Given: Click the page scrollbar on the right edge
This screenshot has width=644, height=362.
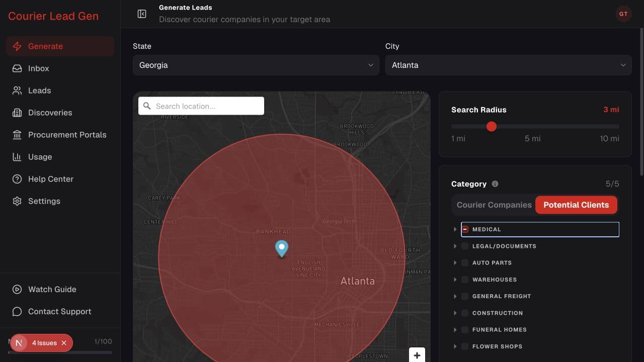Looking at the screenshot, I should 641,102.
